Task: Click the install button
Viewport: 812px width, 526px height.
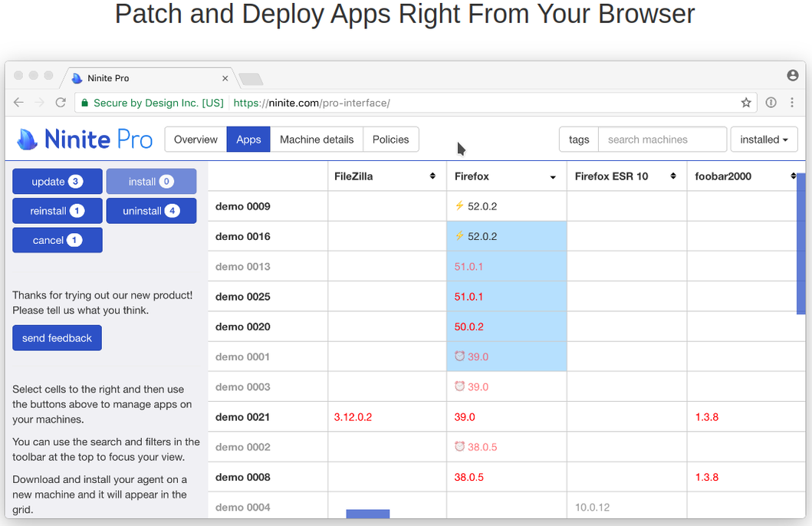Action: pyautogui.click(x=151, y=182)
